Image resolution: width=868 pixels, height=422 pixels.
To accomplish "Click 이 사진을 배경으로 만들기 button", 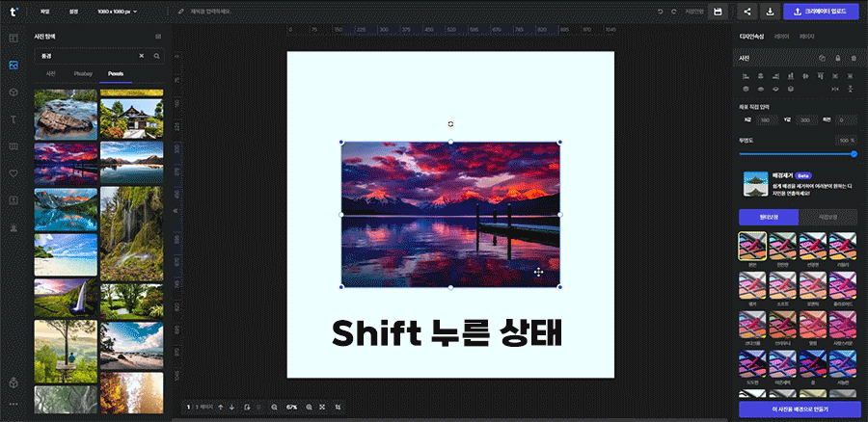I will tap(799, 409).
